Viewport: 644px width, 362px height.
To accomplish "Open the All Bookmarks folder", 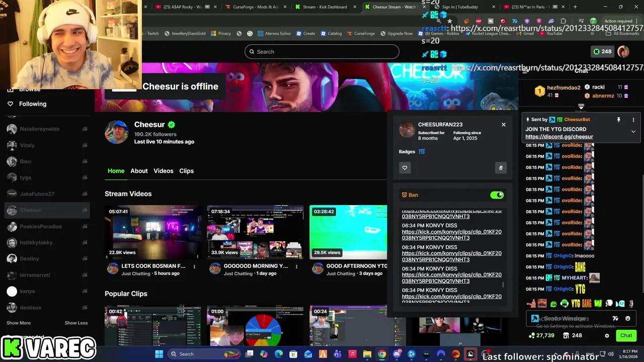I will (x=622, y=34).
